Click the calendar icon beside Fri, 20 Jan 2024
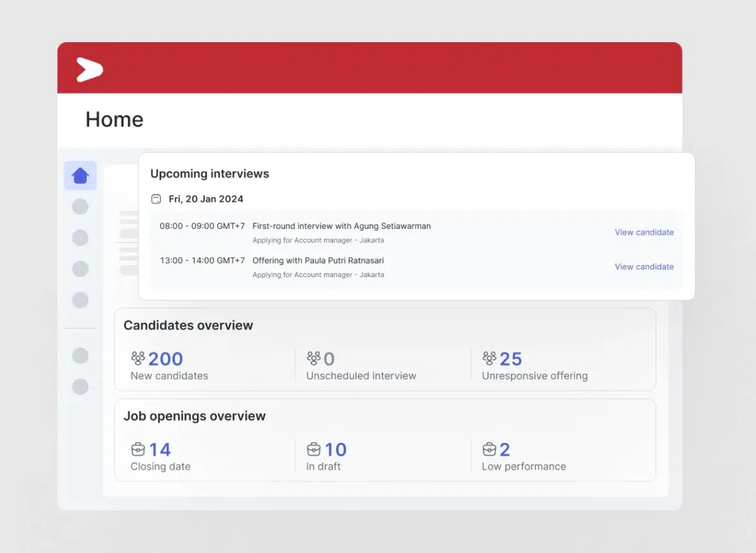 coord(156,199)
